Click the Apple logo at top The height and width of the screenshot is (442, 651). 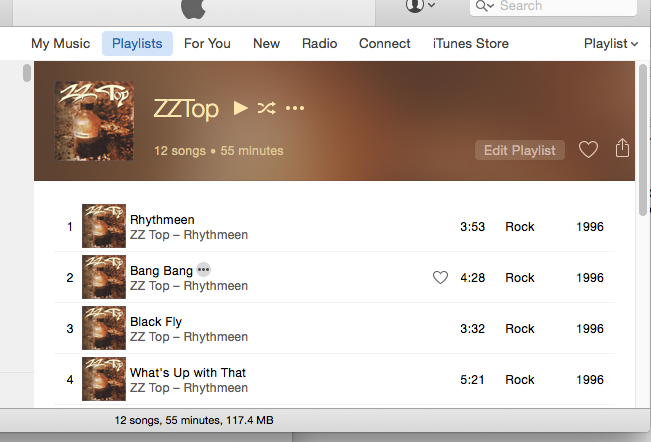[193, 8]
